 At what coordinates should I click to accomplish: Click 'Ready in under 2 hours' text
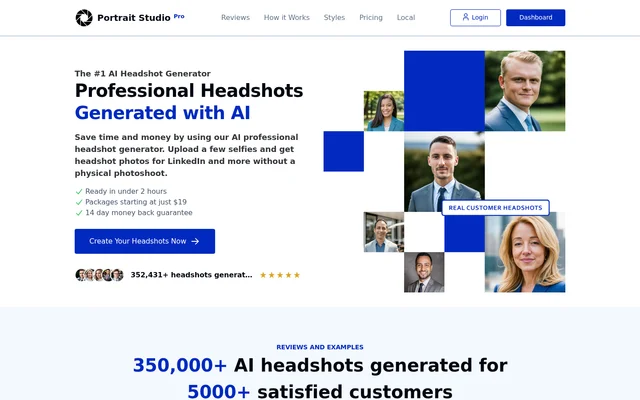126,191
